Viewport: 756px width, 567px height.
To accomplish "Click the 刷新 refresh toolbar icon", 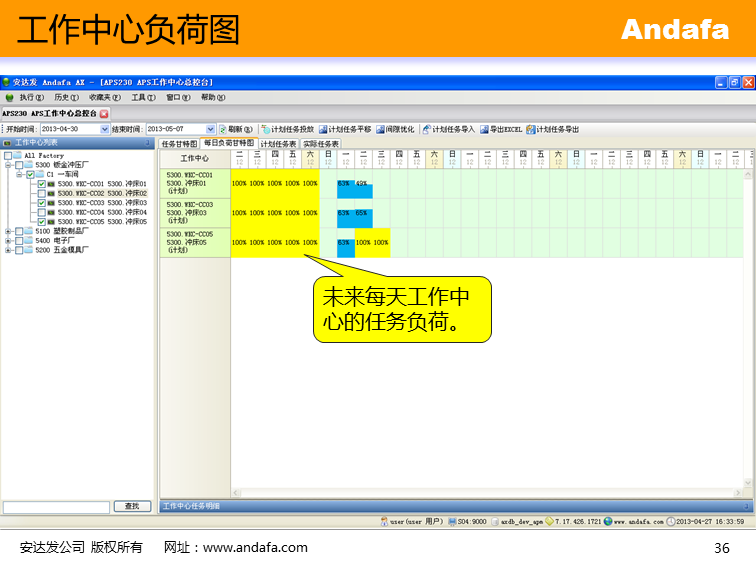I will (x=223, y=129).
